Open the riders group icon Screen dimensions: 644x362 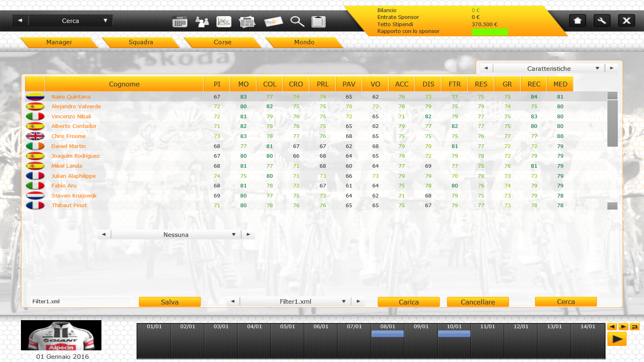[202, 22]
